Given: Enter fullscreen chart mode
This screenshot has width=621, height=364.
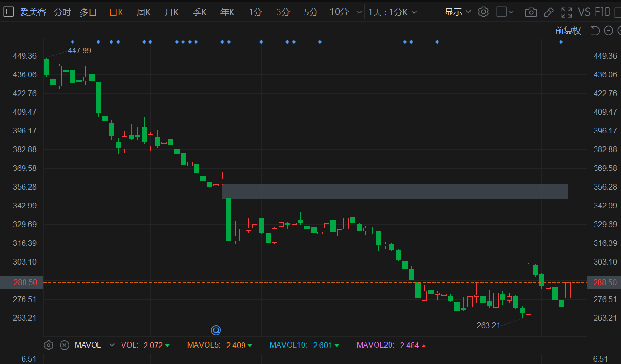Looking at the screenshot, I should (567, 12).
